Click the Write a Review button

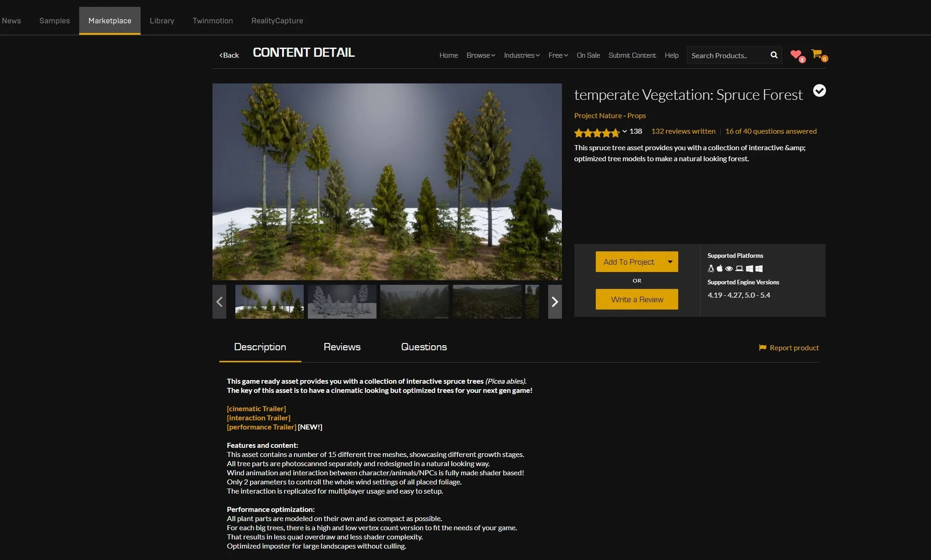pyautogui.click(x=637, y=299)
